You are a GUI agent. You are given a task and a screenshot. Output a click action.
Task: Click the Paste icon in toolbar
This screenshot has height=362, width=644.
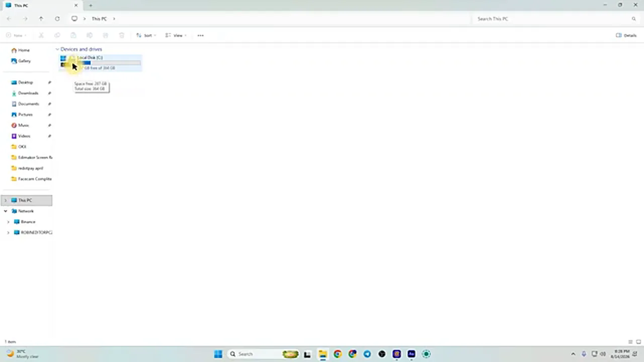[x=73, y=35]
